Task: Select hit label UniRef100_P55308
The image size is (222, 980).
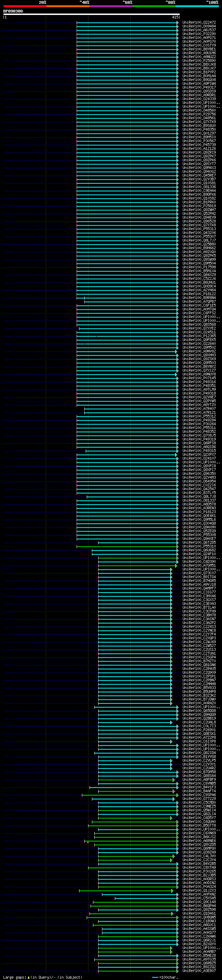Action: click(199, 535)
